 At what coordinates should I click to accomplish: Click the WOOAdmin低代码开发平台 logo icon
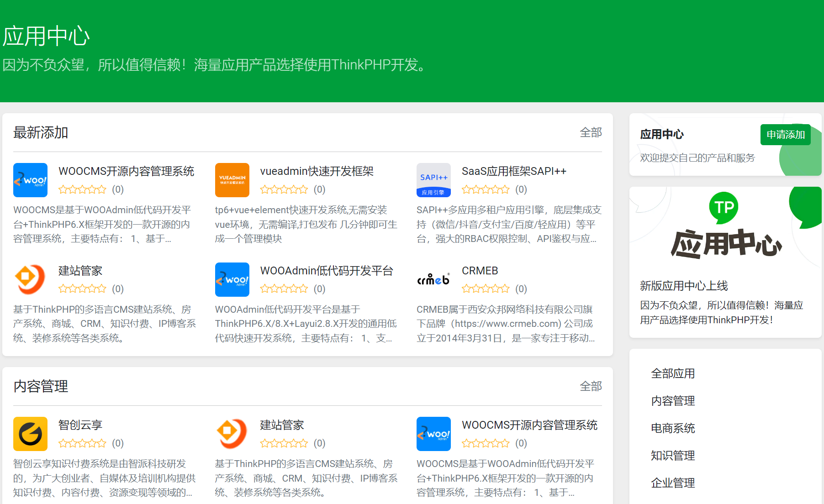232,279
